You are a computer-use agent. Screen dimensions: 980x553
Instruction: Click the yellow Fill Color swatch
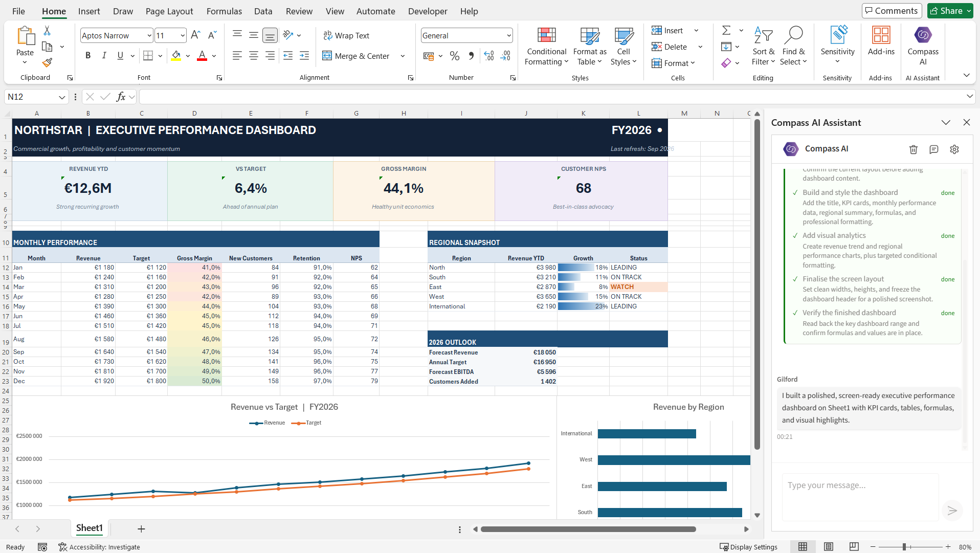click(x=176, y=56)
